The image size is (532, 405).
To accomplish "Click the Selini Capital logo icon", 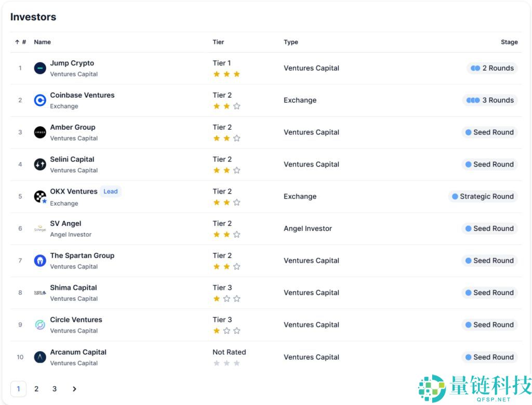I will (40, 165).
